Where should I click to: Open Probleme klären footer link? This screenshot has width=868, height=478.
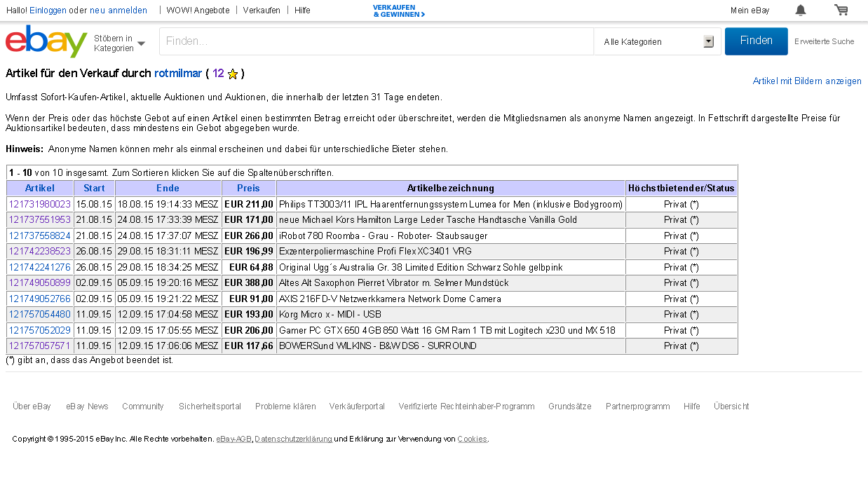(x=285, y=407)
